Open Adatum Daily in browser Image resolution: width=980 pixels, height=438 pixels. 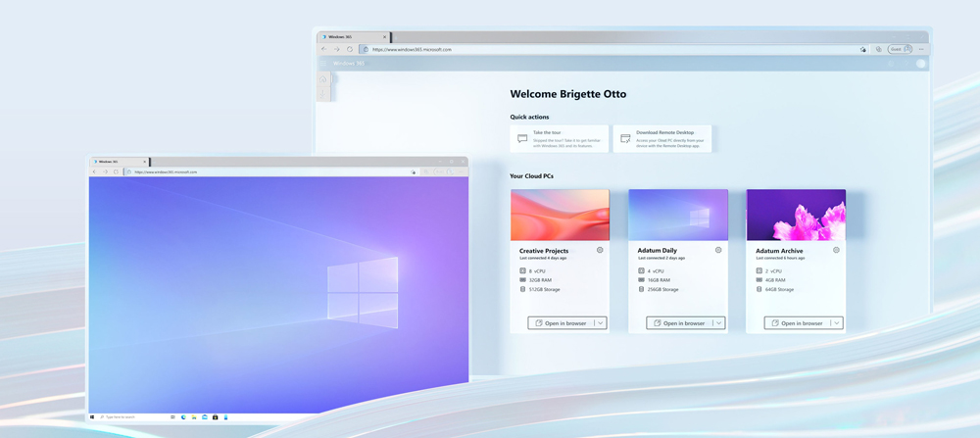[679, 323]
